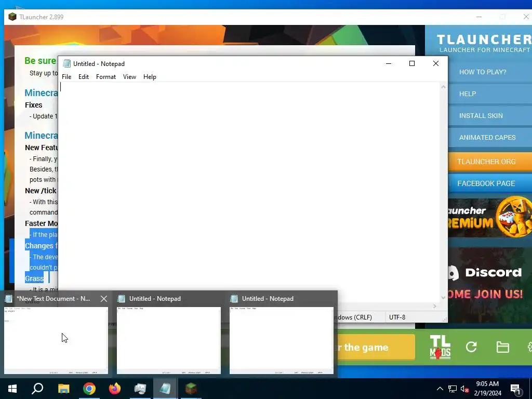Click the 'Fixes' heading in TLauncher news
This screenshot has height=399, width=532.
[x=34, y=105]
